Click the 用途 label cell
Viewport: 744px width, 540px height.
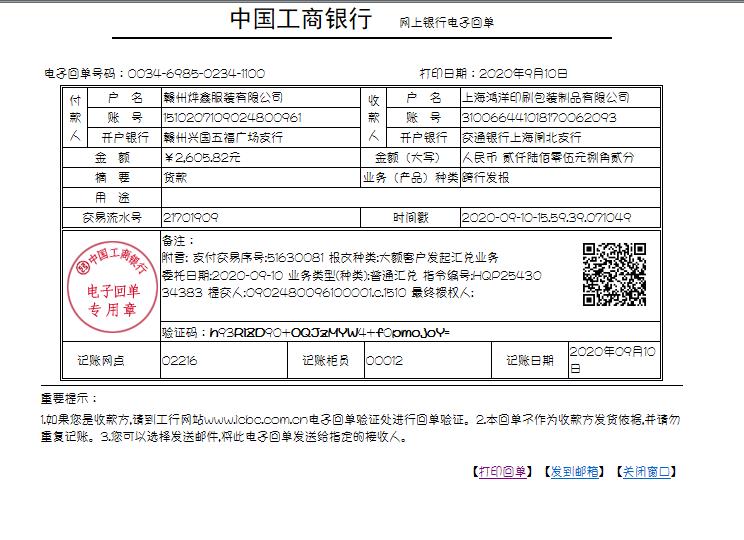coord(112,197)
